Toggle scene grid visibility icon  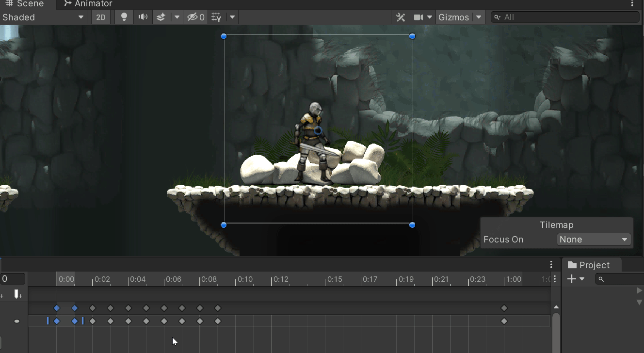point(216,17)
